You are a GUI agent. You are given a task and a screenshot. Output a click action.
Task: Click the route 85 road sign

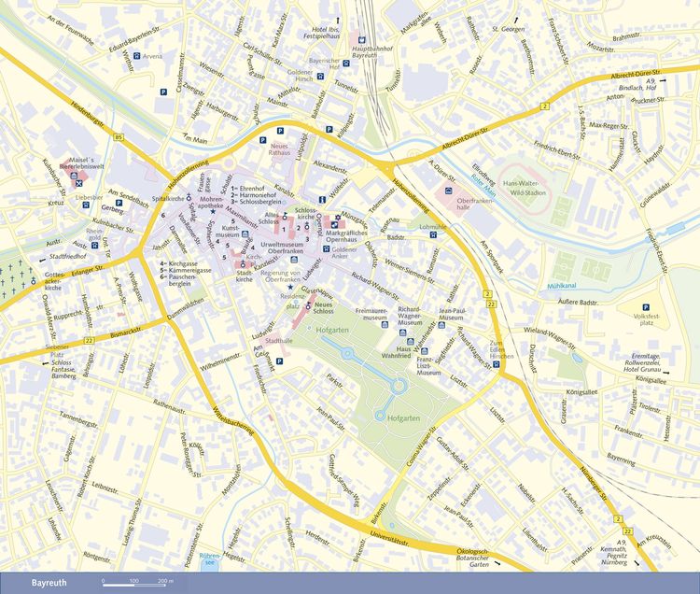(118, 136)
